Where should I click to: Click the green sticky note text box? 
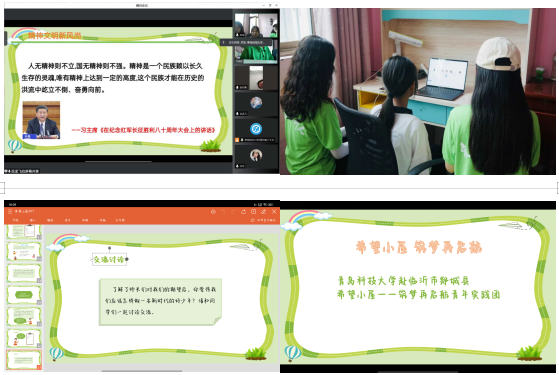160,302
